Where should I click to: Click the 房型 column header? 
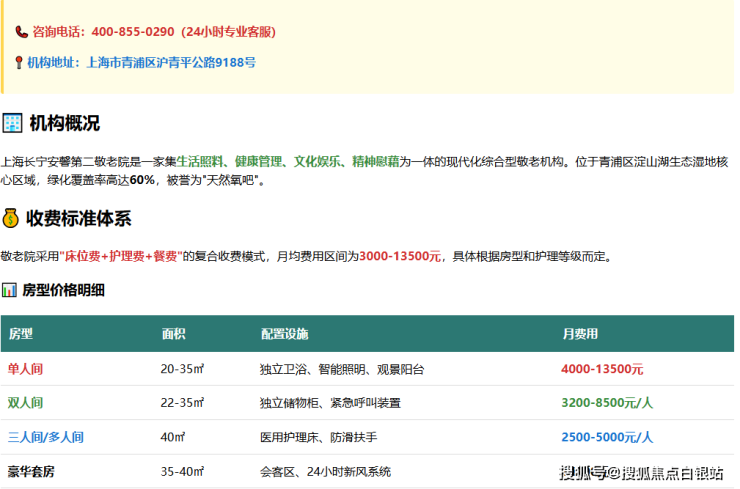point(21,334)
